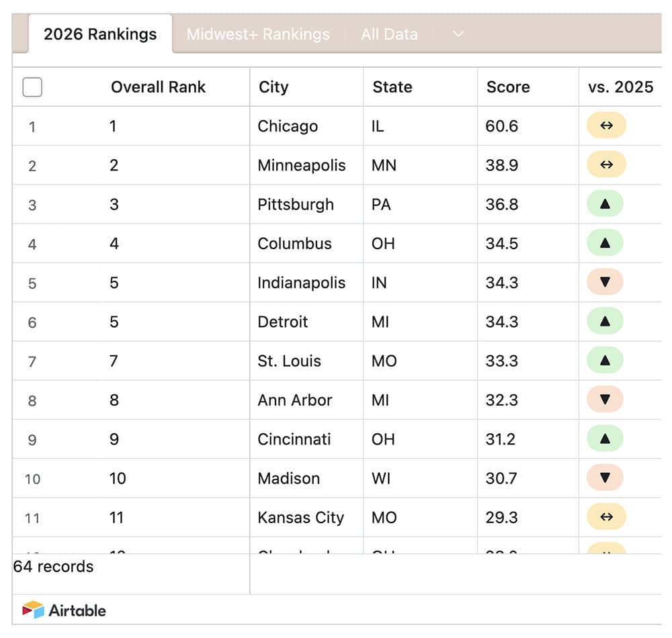The width and height of the screenshot is (672, 638).
Task: Click the Airtable logo icon
Action: pyautogui.click(x=33, y=610)
